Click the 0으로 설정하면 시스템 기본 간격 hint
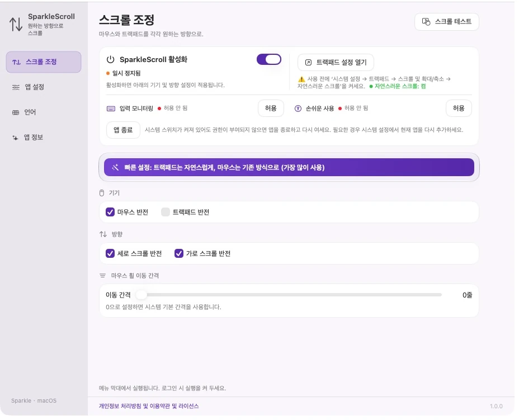The image size is (519, 420). point(163,307)
